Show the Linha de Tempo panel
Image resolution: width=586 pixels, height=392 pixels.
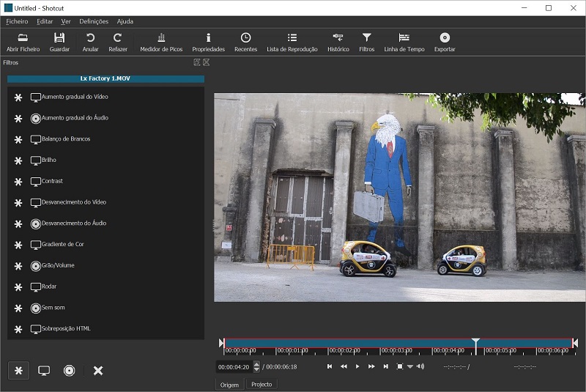404,42
